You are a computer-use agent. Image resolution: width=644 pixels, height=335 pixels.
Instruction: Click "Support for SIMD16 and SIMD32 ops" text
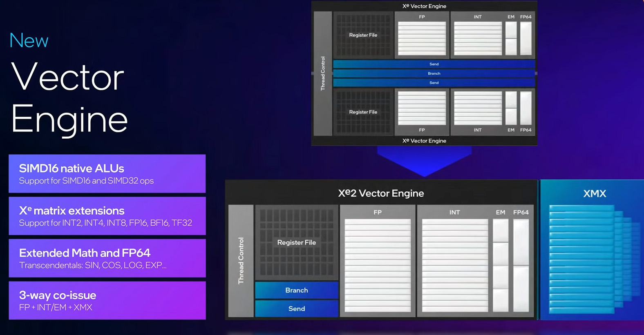(86, 181)
